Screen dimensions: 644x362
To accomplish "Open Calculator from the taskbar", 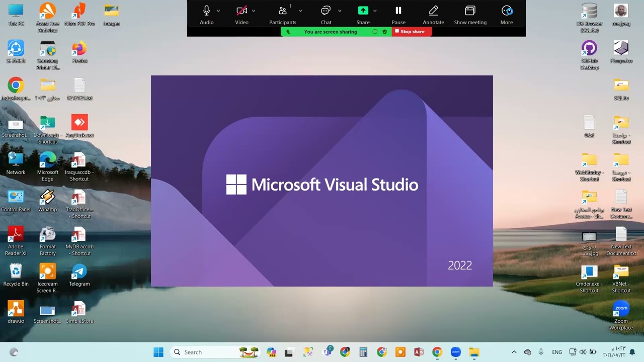I will click(363, 352).
